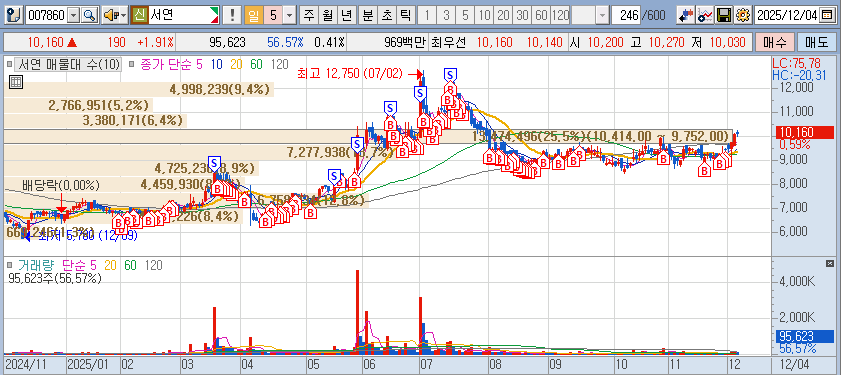This screenshot has width=841, height=375.
Task: Click the green 신 badge before 서연
Action: pos(140,15)
